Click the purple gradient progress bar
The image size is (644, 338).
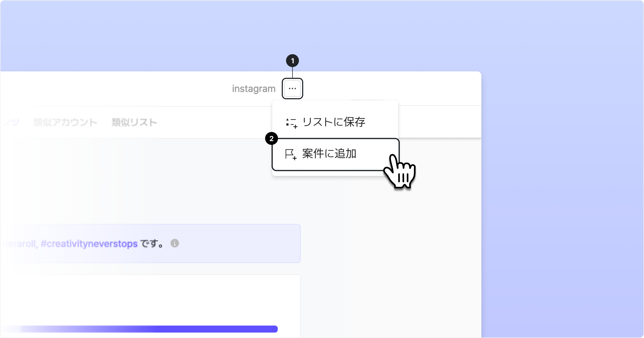pos(140,329)
